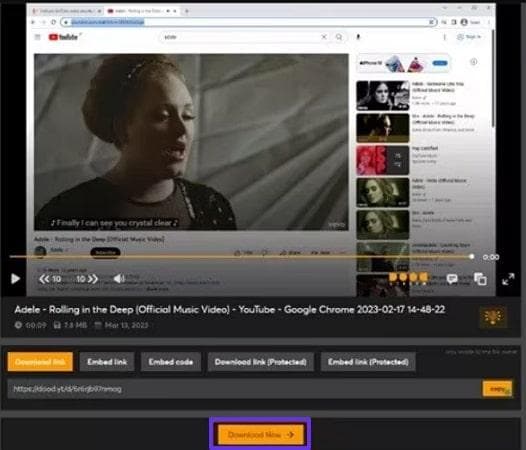526x450 pixels.
Task: Skip forward 10 seconds
Action: coord(87,279)
